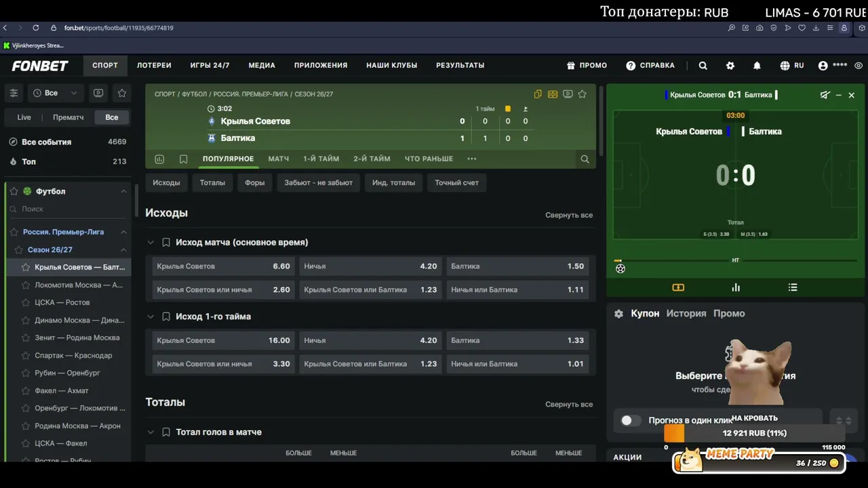Open Все события list with 4669 events
The height and width of the screenshot is (488, 868).
pyautogui.click(x=67, y=142)
